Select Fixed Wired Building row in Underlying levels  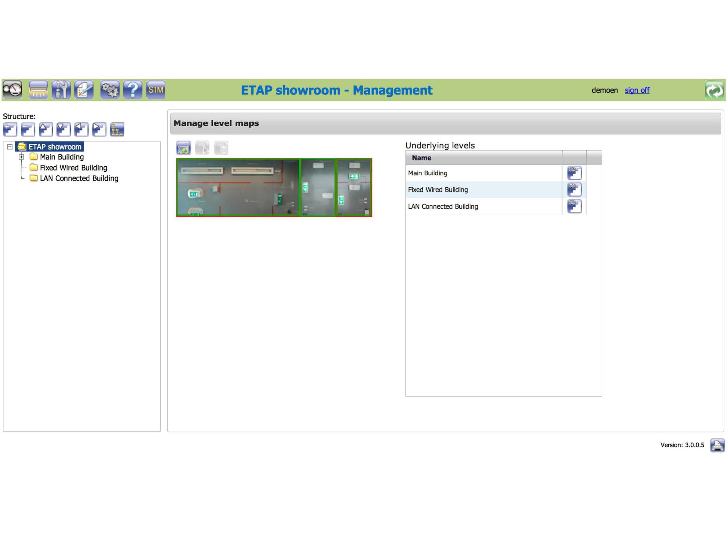(x=484, y=190)
